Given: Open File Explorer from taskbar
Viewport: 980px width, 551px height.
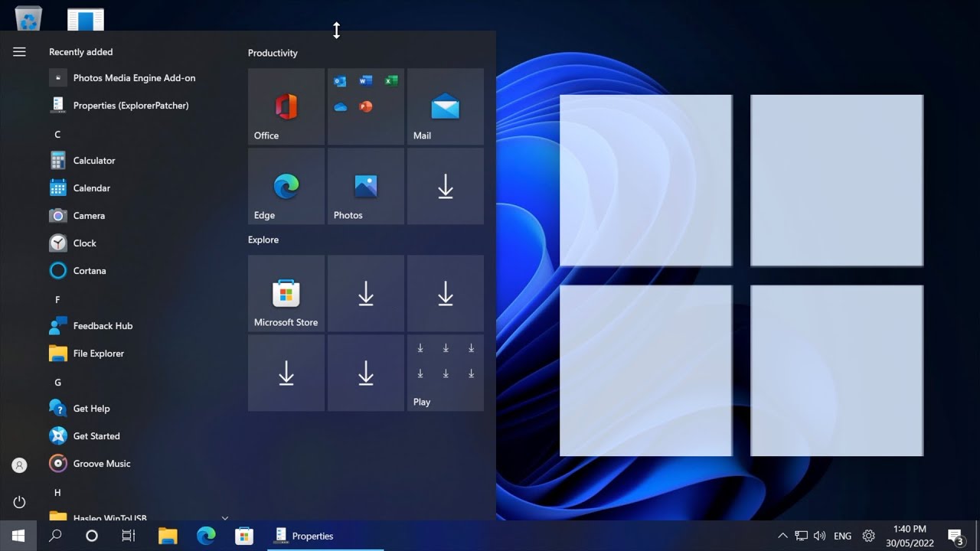Looking at the screenshot, I should 168,536.
